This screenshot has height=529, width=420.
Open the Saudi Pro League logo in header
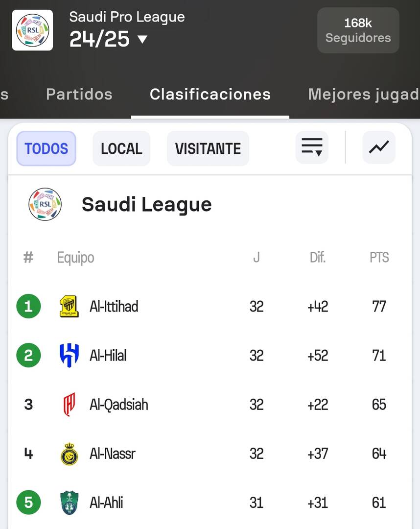(x=32, y=30)
